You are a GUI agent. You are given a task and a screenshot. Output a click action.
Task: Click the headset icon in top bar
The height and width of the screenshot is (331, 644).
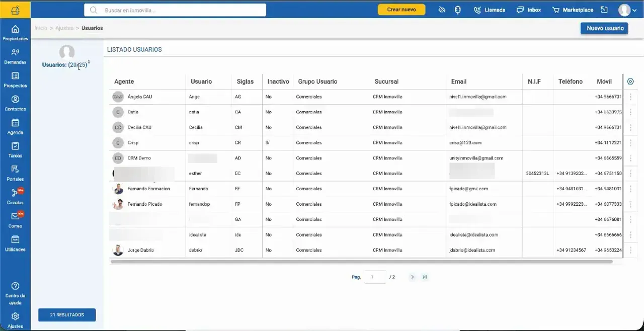coord(458,10)
